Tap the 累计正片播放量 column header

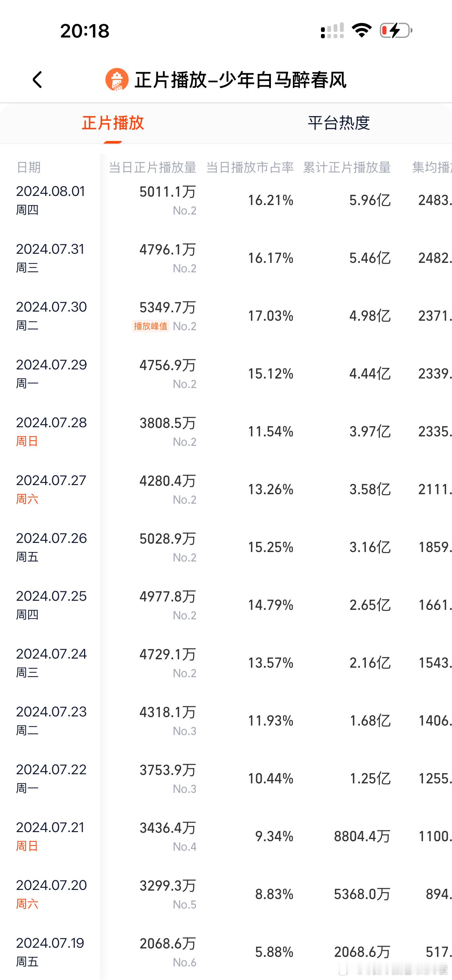pos(347,168)
